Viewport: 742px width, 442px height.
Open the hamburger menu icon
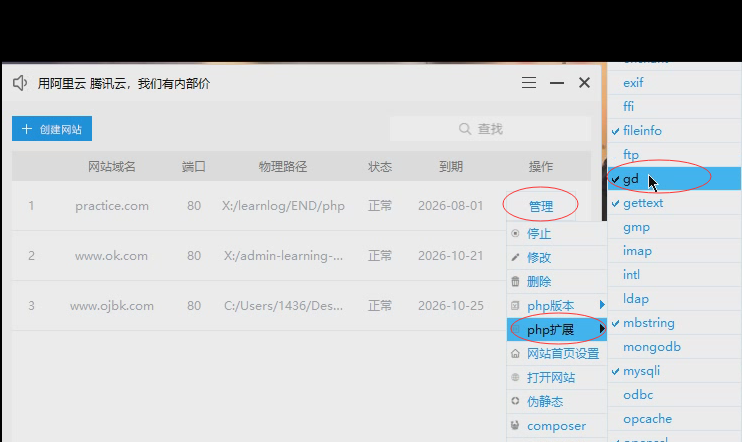pos(529,83)
